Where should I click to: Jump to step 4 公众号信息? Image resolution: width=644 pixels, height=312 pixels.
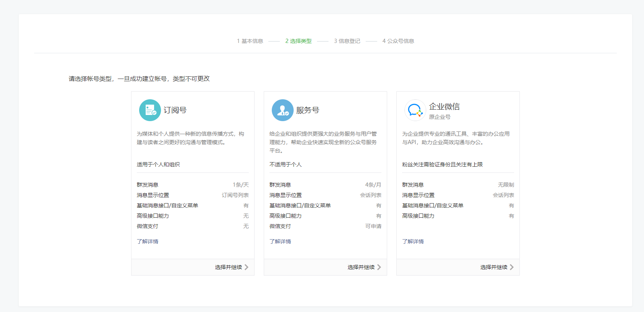click(x=398, y=41)
